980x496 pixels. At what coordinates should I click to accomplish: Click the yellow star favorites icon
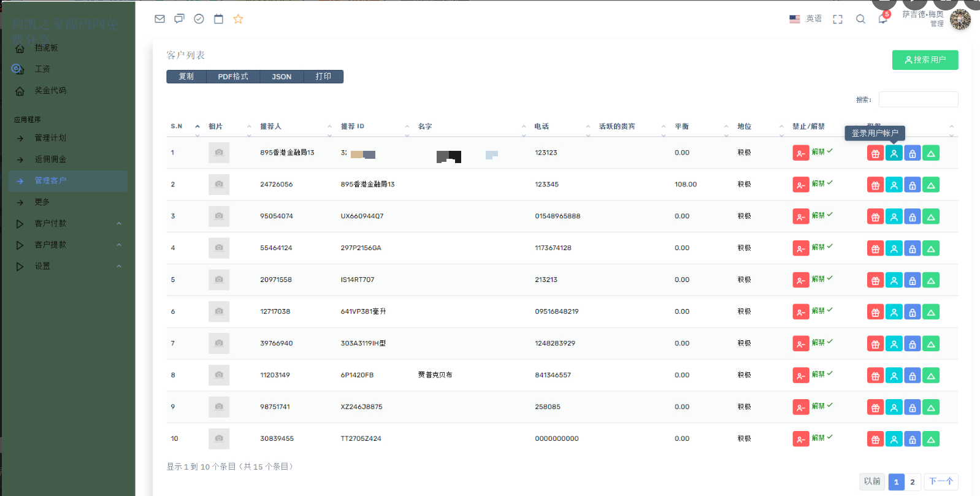[x=238, y=19]
